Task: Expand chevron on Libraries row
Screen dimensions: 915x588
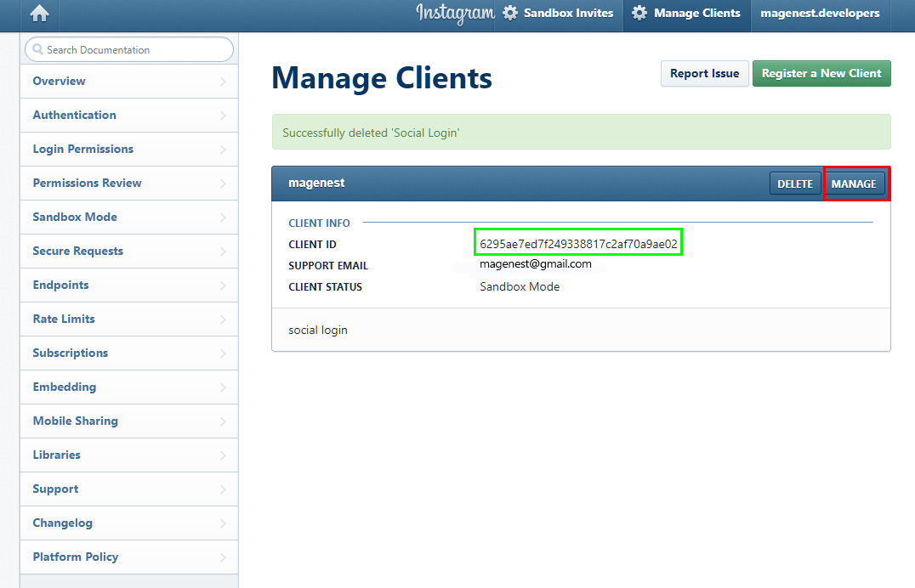Action: click(223, 455)
